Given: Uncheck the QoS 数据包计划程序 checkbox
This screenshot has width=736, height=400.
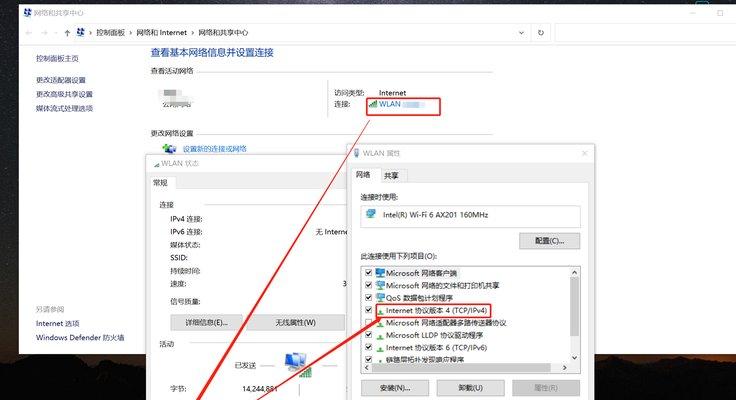Looking at the screenshot, I should [x=368, y=297].
